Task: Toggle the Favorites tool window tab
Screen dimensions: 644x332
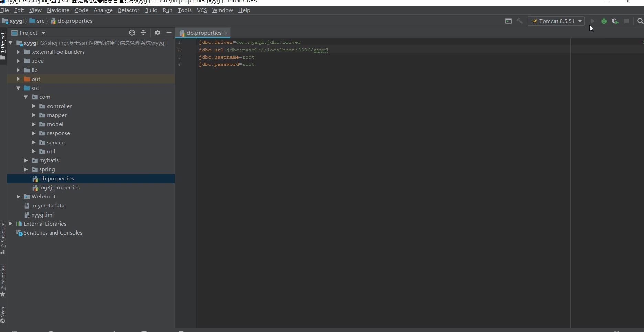Action: 3,280
